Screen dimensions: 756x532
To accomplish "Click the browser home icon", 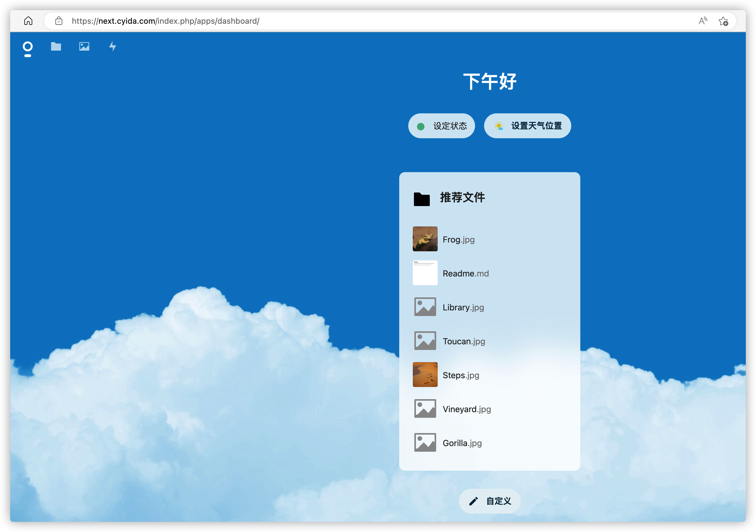I will point(28,21).
